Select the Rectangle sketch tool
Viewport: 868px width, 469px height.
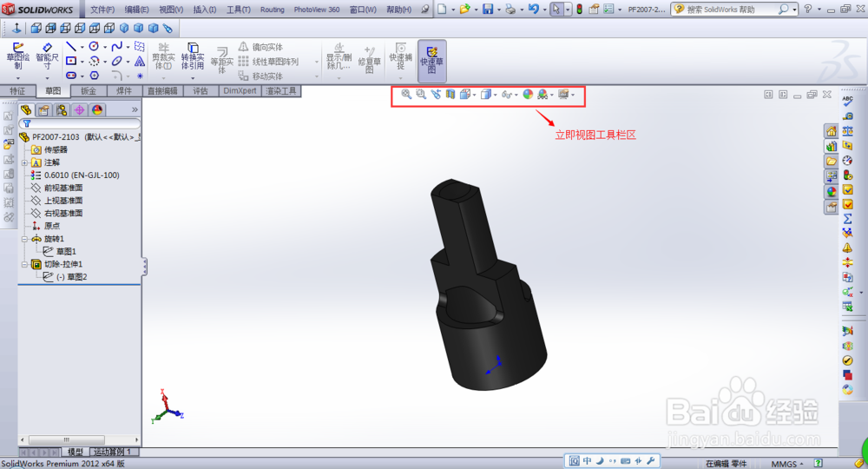tap(71, 61)
